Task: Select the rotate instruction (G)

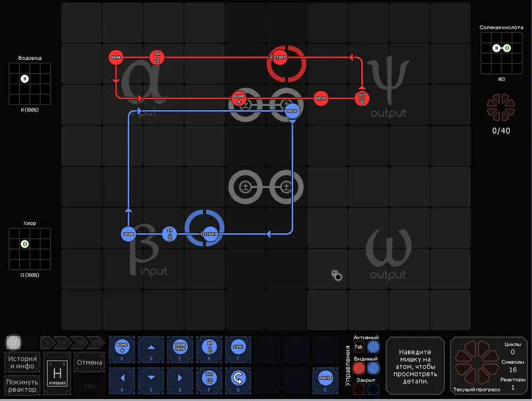Action: (238, 380)
